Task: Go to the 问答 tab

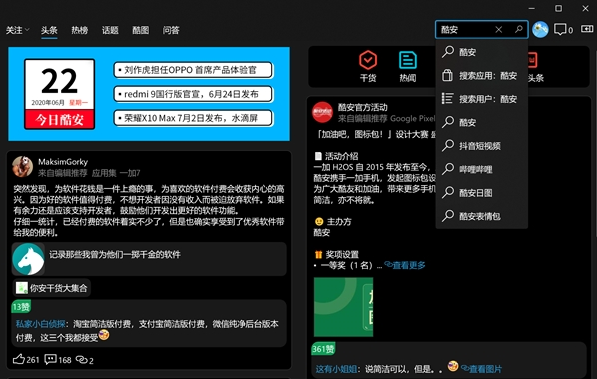Action: pos(171,30)
